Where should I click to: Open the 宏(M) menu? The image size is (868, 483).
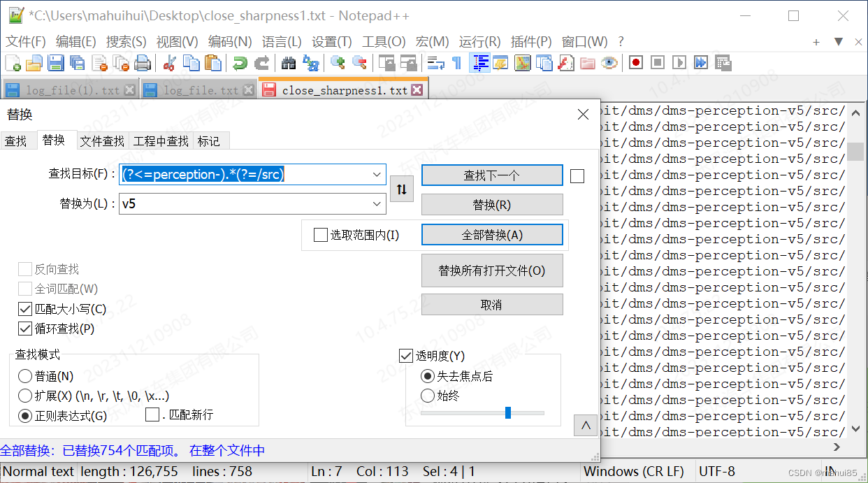[x=432, y=41]
